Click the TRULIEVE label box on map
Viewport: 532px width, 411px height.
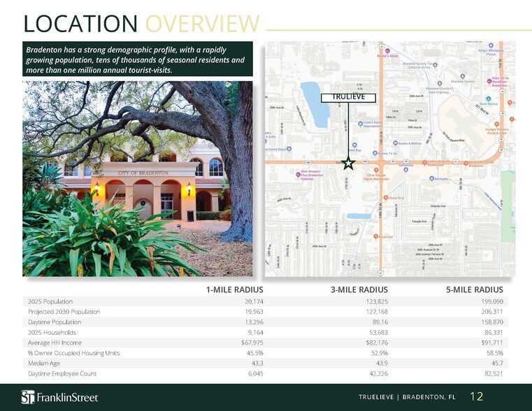pyautogui.click(x=348, y=98)
